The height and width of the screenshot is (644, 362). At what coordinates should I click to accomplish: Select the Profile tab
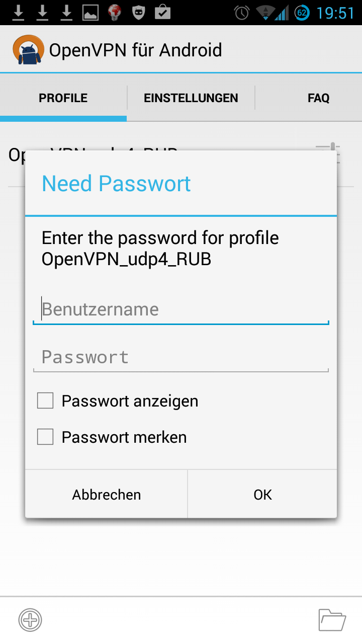pyautogui.click(x=63, y=98)
